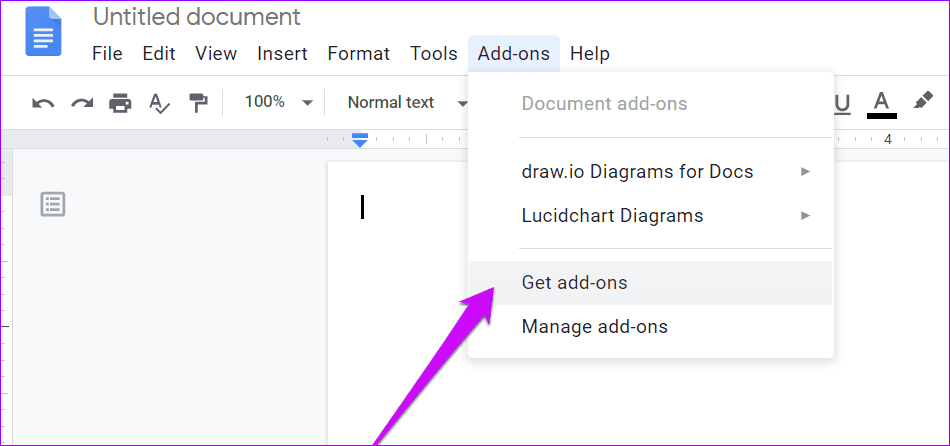The image size is (950, 446).
Task: Click the Google Docs home icon
Action: [43, 32]
